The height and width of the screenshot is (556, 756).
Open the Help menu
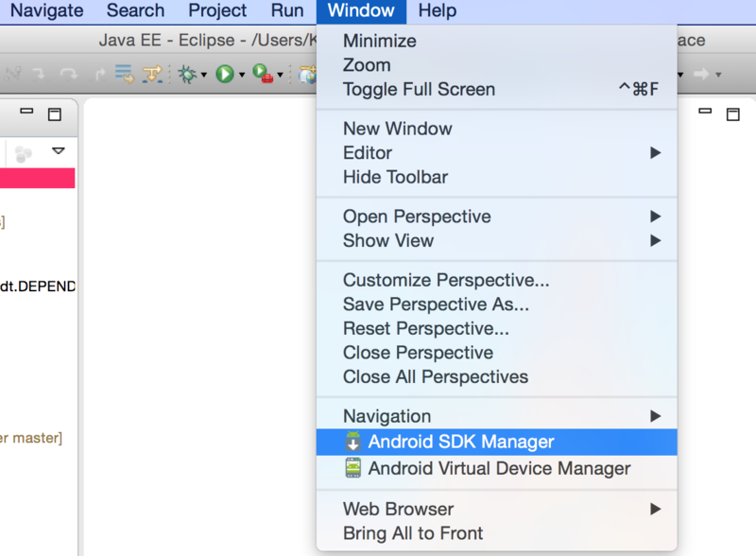coord(437,10)
